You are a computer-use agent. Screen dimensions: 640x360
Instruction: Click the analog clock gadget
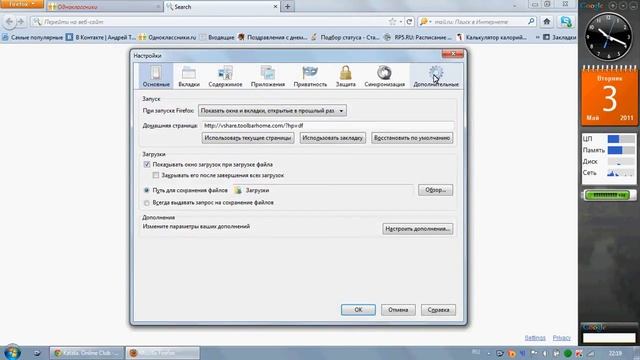(x=609, y=37)
